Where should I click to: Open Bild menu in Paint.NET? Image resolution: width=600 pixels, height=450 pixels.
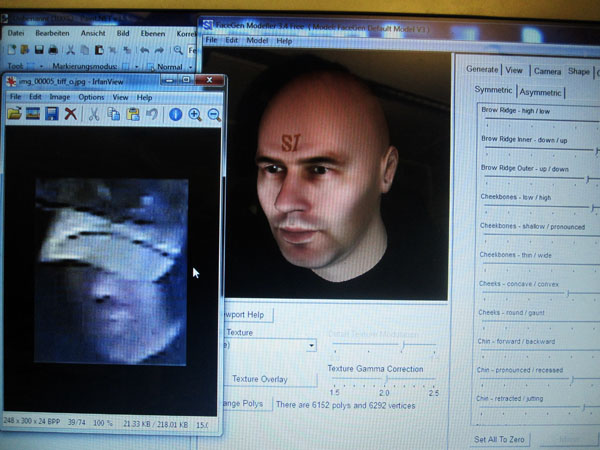123,33
